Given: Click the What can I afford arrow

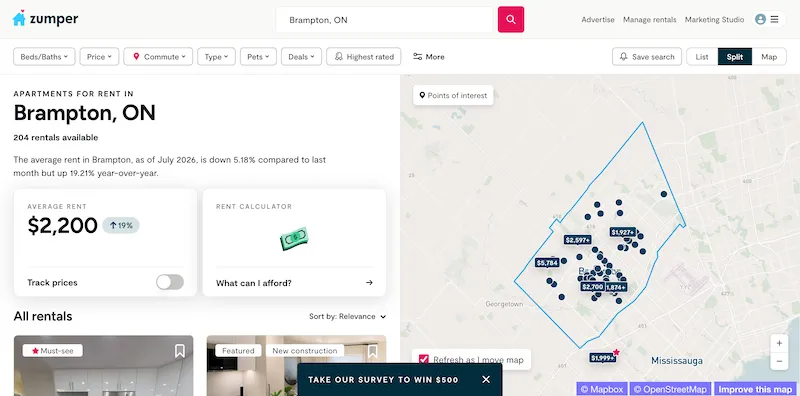Looking at the screenshot, I should [x=369, y=283].
